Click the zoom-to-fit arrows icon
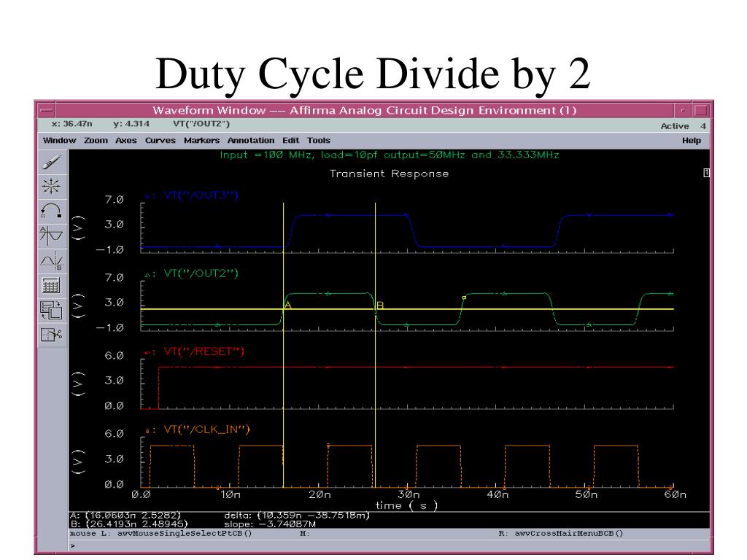Image resolution: width=747 pixels, height=560 pixels. point(52,186)
